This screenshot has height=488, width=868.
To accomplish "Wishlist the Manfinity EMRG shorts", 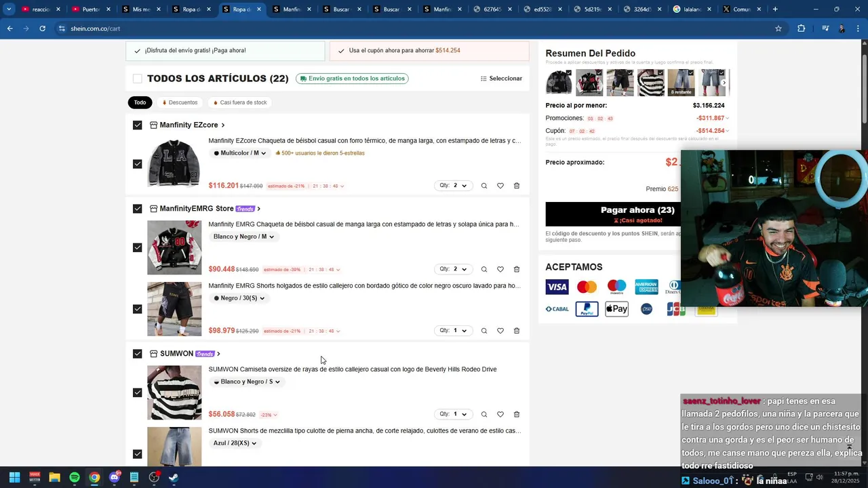I will pyautogui.click(x=500, y=331).
